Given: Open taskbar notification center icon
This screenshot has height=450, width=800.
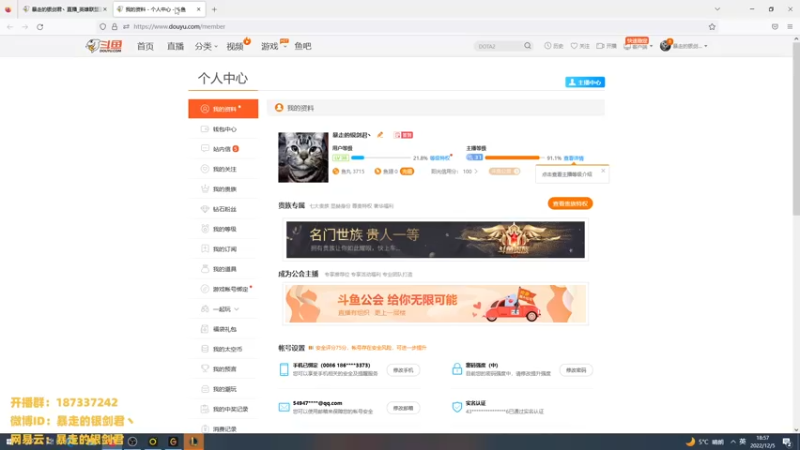Looking at the screenshot, I should click(787, 442).
